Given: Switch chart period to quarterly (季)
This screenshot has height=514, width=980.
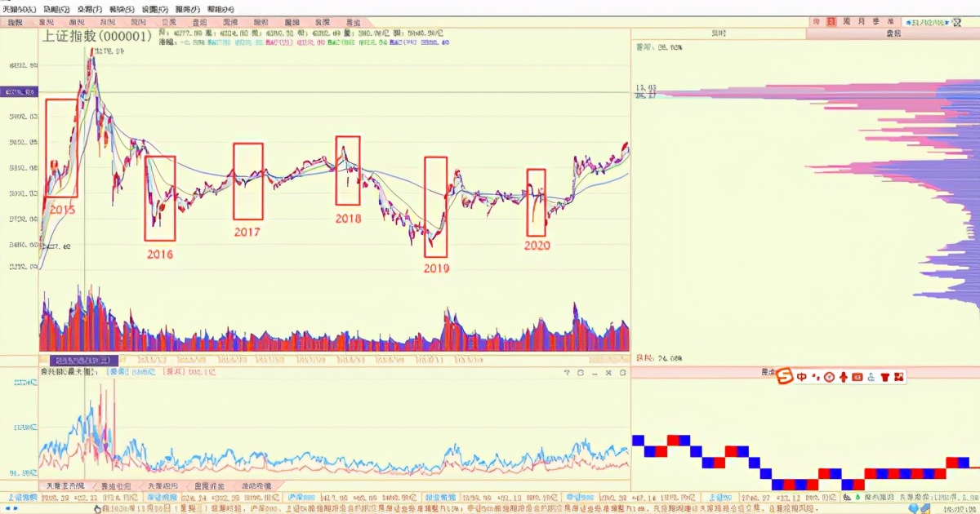Looking at the screenshot, I should point(876,22).
